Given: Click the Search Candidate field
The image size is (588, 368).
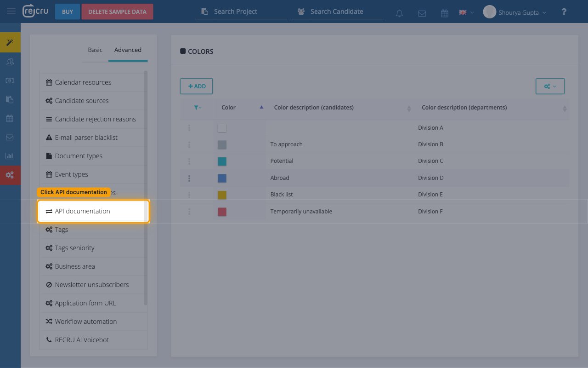Looking at the screenshot, I should [338, 11].
